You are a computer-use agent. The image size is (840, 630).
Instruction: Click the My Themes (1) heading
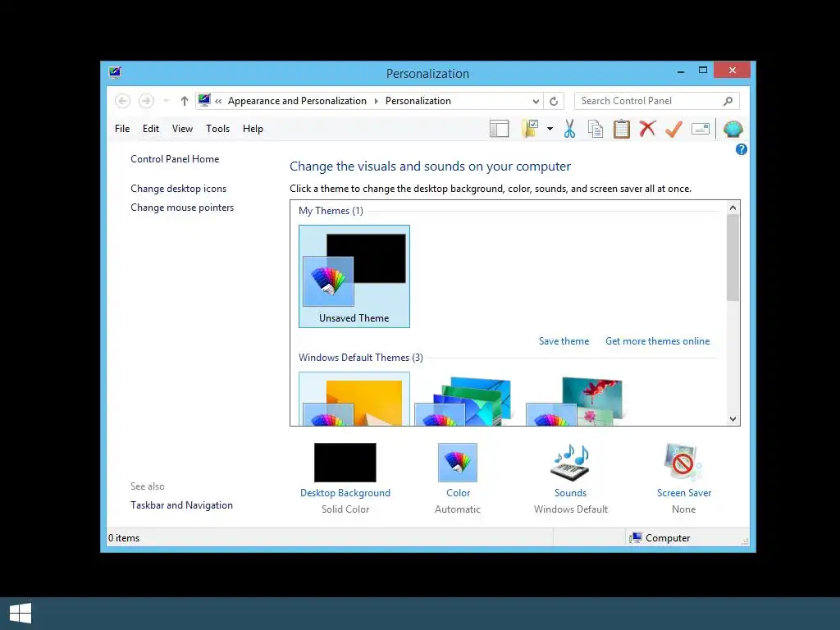(331, 211)
